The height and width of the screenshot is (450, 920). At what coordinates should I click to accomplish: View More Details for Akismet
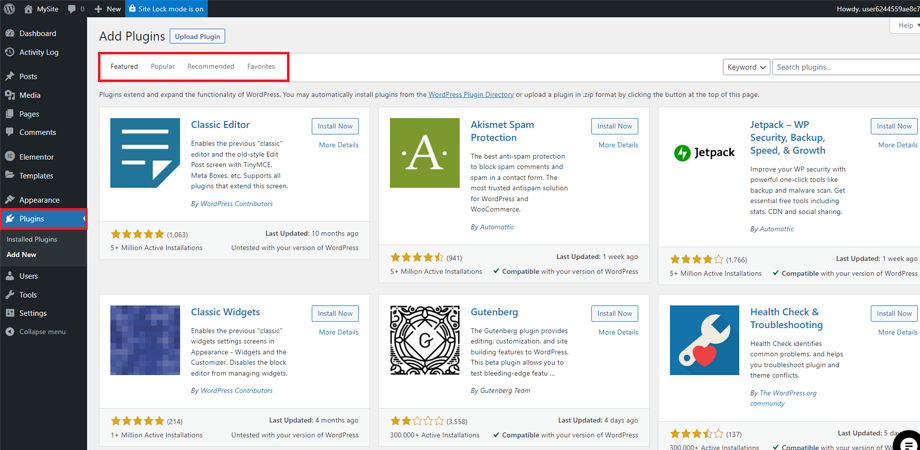click(x=618, y=145)
